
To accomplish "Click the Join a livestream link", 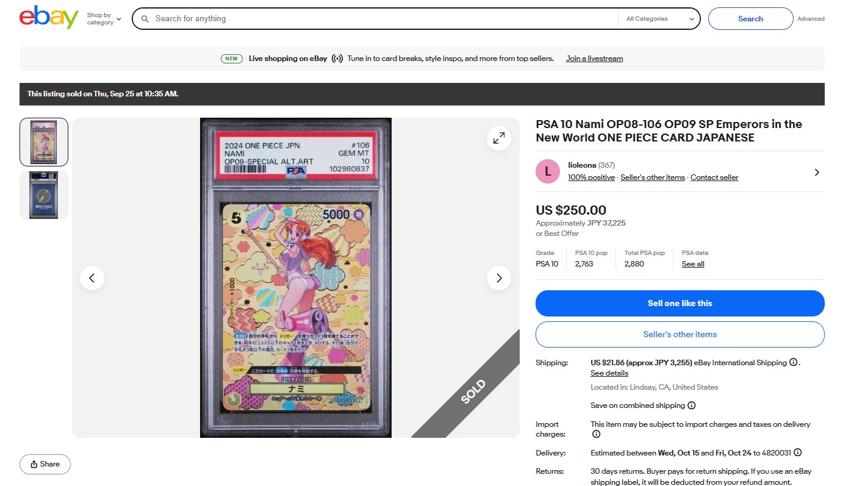I will click(x=594, y=59).
